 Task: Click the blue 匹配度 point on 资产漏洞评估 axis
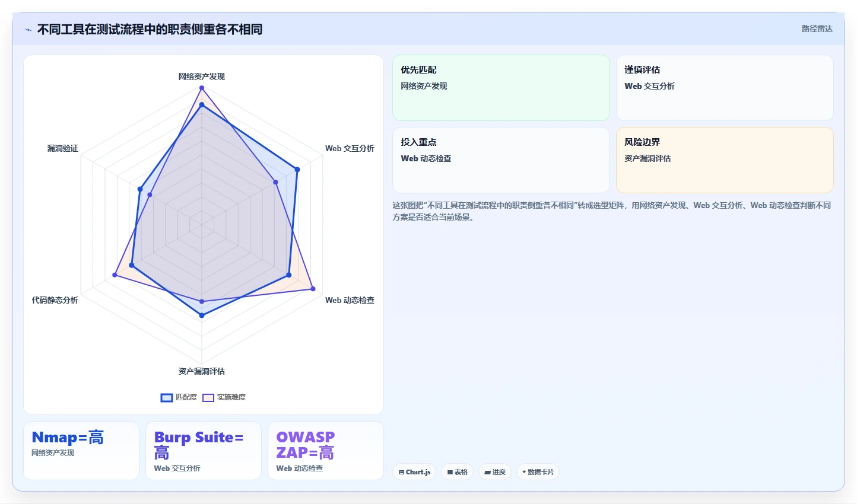(x=202, y=315)
